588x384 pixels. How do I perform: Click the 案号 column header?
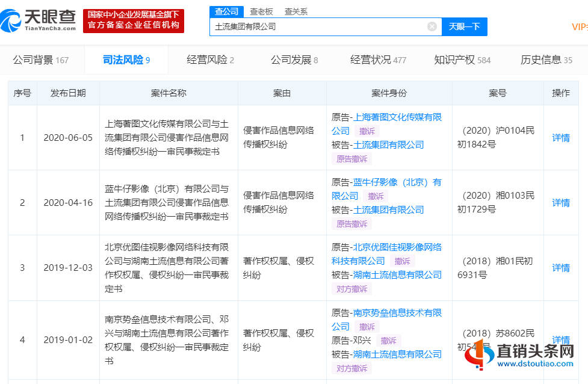[498, 93]
